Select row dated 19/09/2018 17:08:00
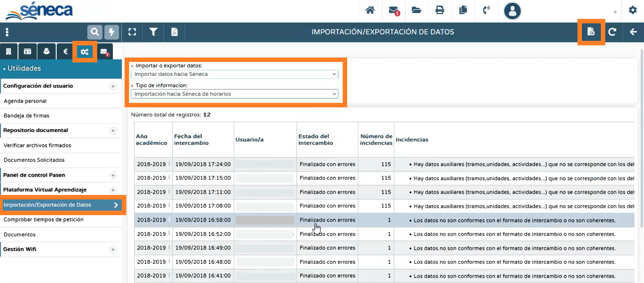This screenshot has height=283, width=644. click(385, 206)
